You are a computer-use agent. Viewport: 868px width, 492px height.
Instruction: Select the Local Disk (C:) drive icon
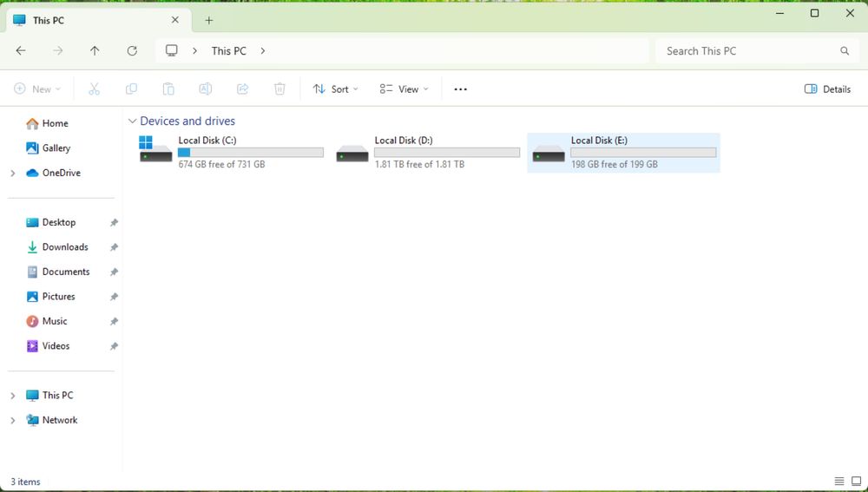click(x=155, y=149)
